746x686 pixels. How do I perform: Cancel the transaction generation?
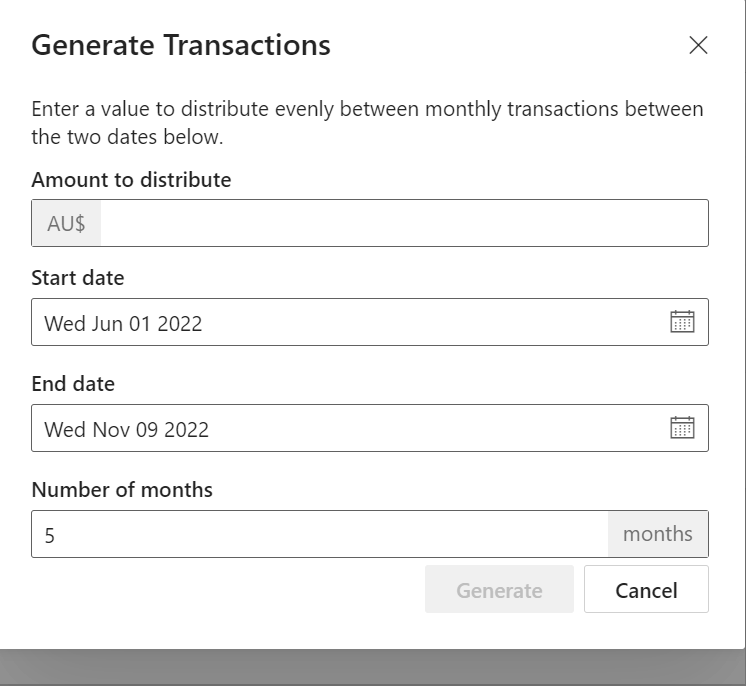tap(646, 589)
